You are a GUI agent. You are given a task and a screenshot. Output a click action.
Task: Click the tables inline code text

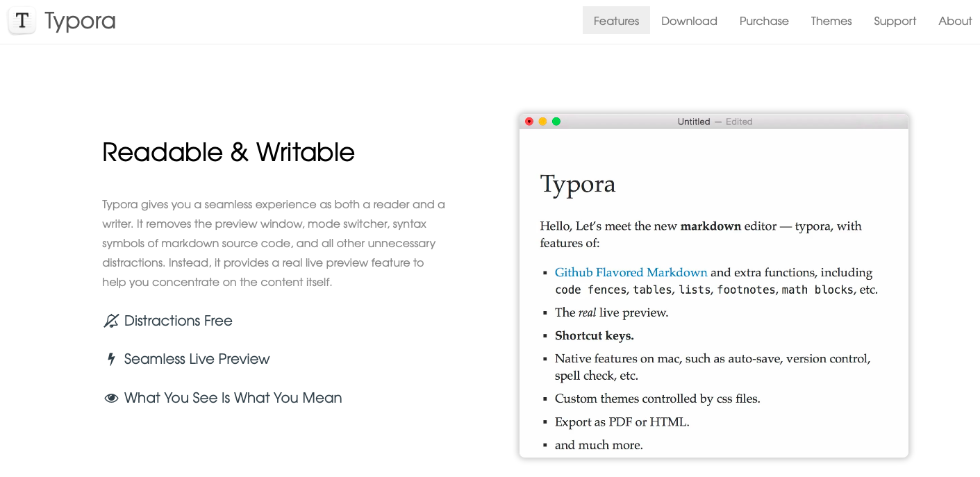coord(652,290)
